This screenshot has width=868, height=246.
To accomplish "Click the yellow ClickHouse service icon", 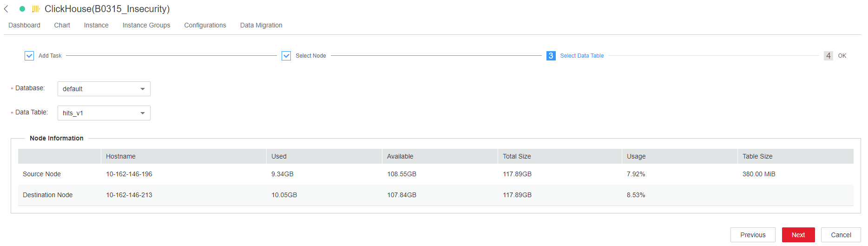I will pyautogui.click(x=36, y=9).
